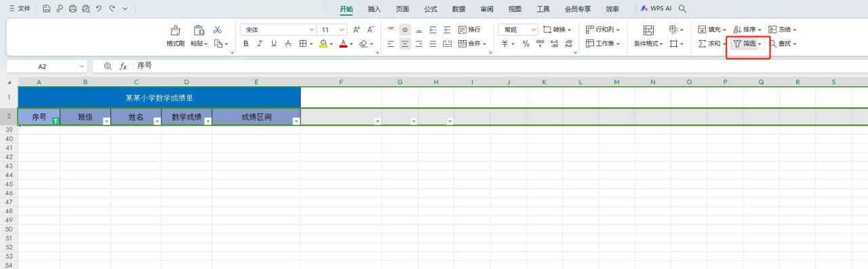
Task: Decrease indent of cell content
Action: point(433,30)
